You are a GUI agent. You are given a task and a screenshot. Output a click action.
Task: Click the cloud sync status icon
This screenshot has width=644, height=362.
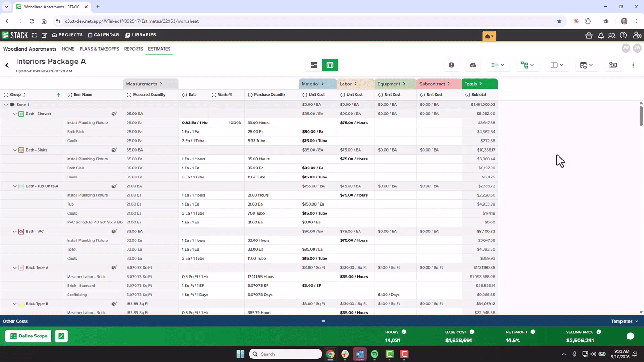tap(473, 65)
